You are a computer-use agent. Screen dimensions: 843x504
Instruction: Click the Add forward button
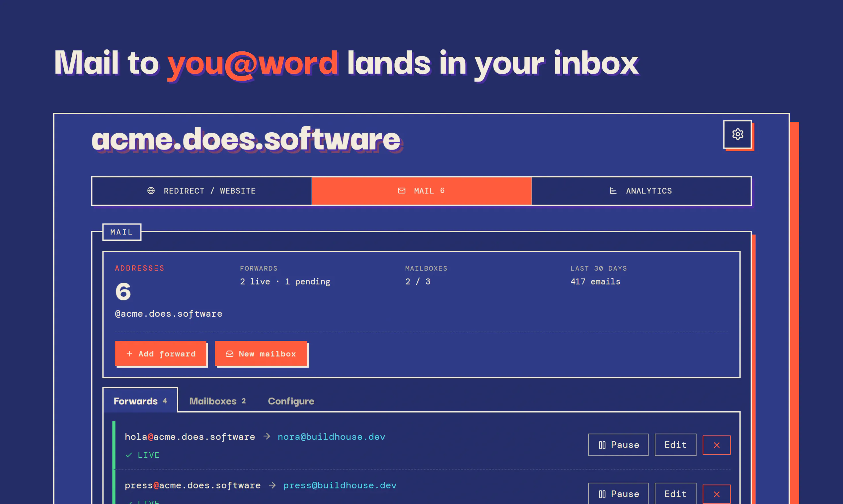[160, 353]
